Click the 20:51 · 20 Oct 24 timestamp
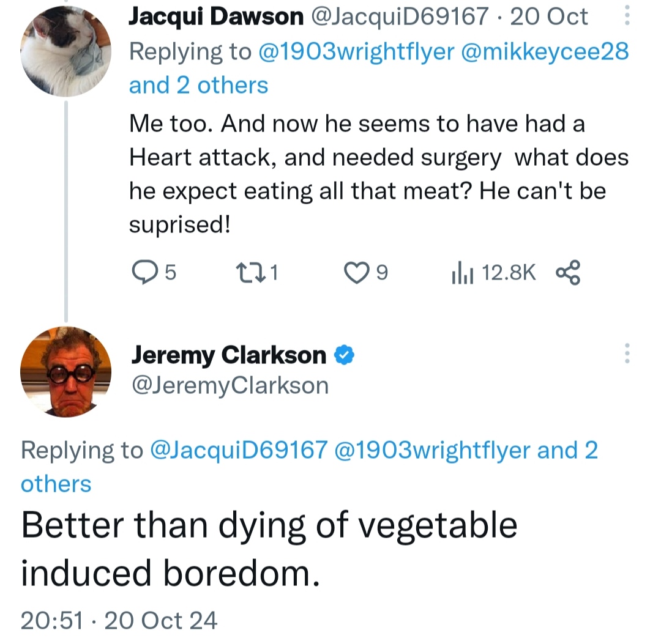The height and width of the screenshot is (644, 661). tap(119, 620)
